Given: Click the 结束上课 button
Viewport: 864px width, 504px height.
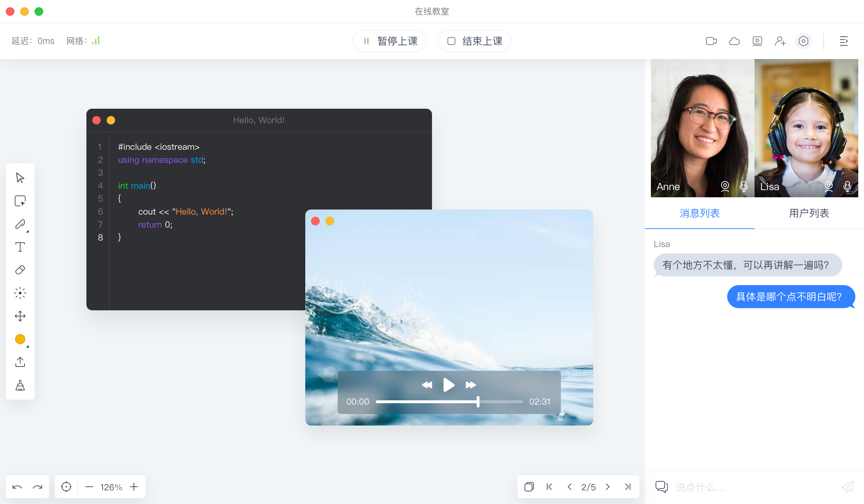Looking at the screenshot, I should pos(474,41).
